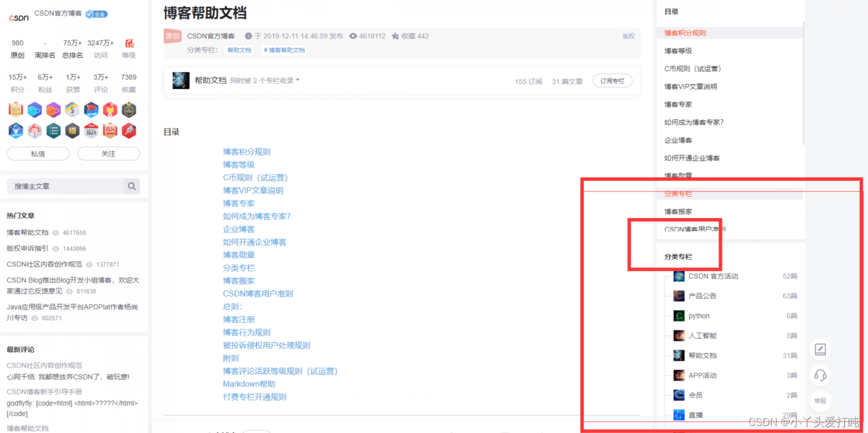
Task: Expand 同时被 2 个专栏收录 dropdown
Action: pyautogui.click(x=265, y=81)
